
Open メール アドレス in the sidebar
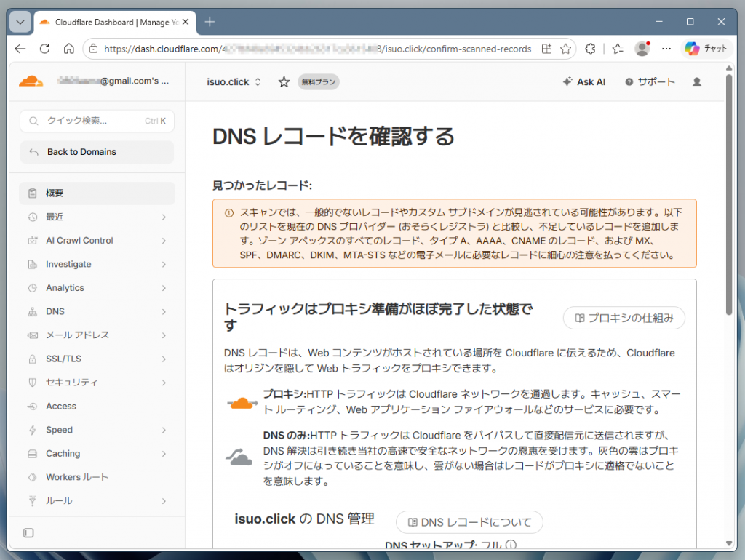(97, 335)
